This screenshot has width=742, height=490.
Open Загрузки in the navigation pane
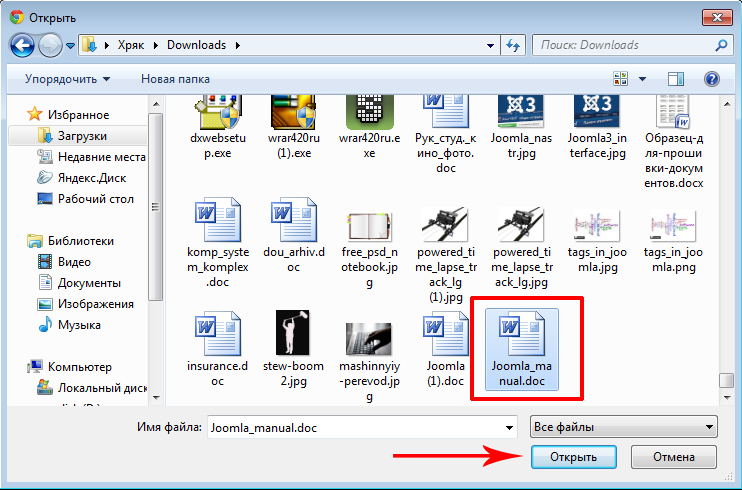pos(82,135)
